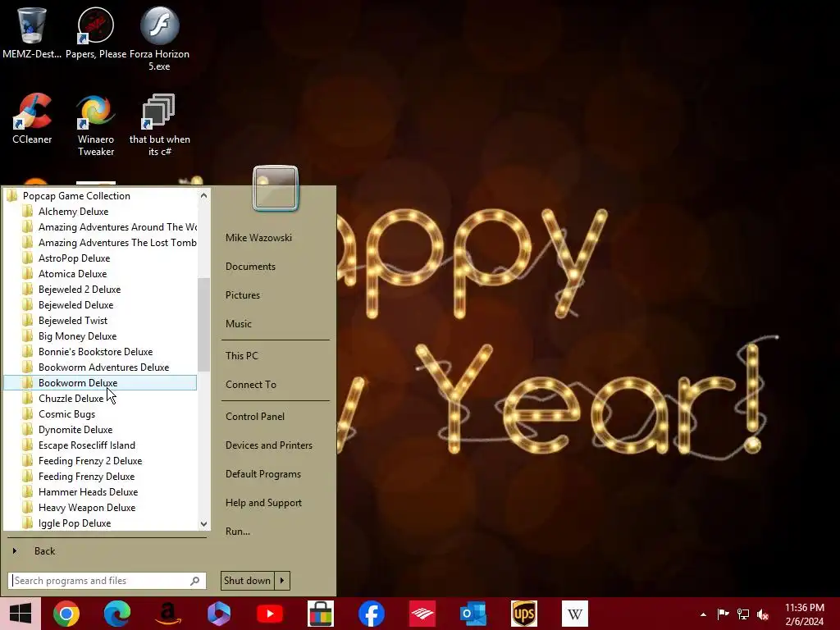Open the Papers, Please desktop shortcut
The width and height of the screenshot is (840, 630).
[x=96, y=32]
